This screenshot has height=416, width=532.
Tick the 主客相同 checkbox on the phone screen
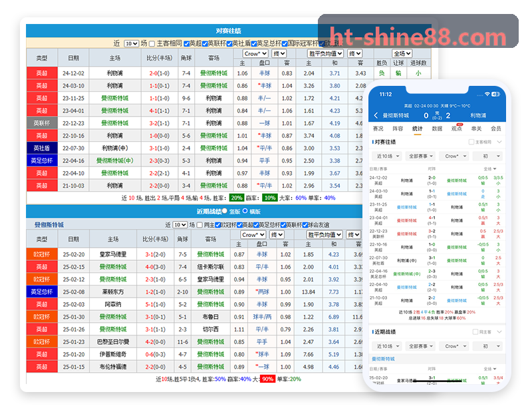[x=471, y=142]
